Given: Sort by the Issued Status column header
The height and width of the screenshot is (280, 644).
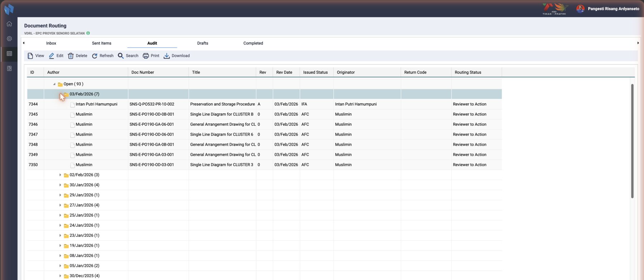Looking at the screenshot, I should coord(317,72).
